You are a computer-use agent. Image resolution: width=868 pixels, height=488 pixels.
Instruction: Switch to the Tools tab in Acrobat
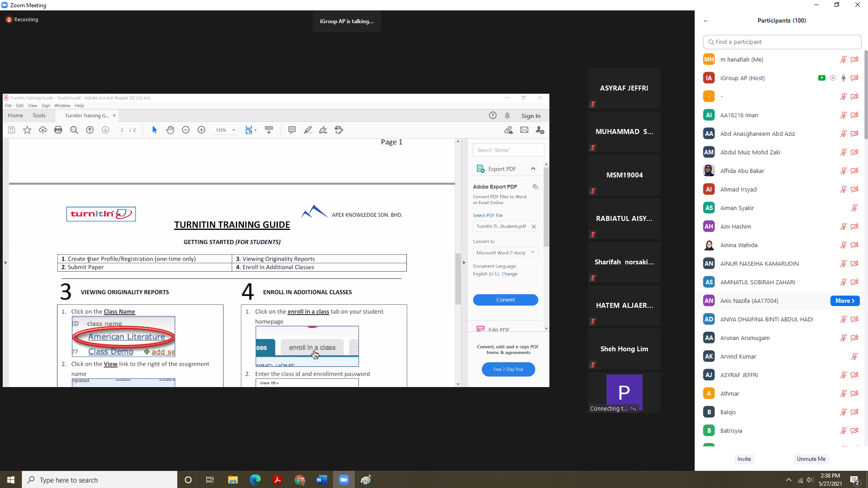tap(39, 115)
